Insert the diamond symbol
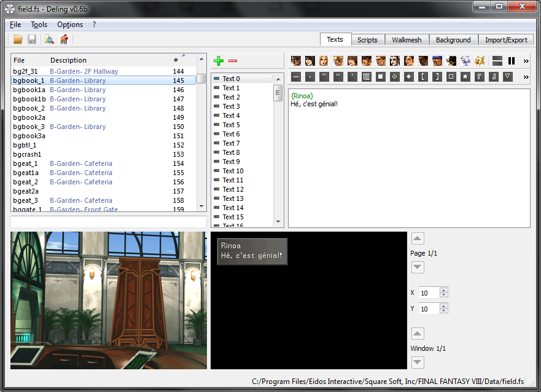The height and width of the screenshot is (392, 541). click(409, 77)
